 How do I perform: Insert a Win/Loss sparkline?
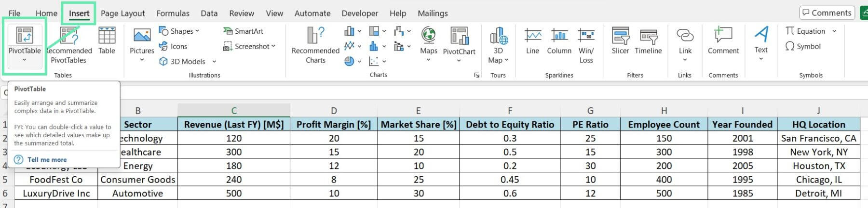(586, 45)
